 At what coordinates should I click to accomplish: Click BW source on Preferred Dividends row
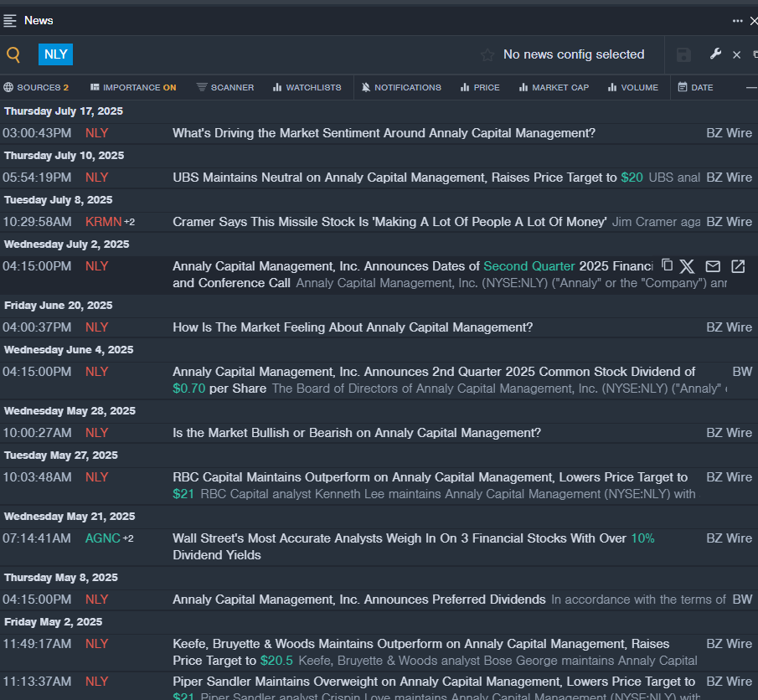[x=742, y=600]
